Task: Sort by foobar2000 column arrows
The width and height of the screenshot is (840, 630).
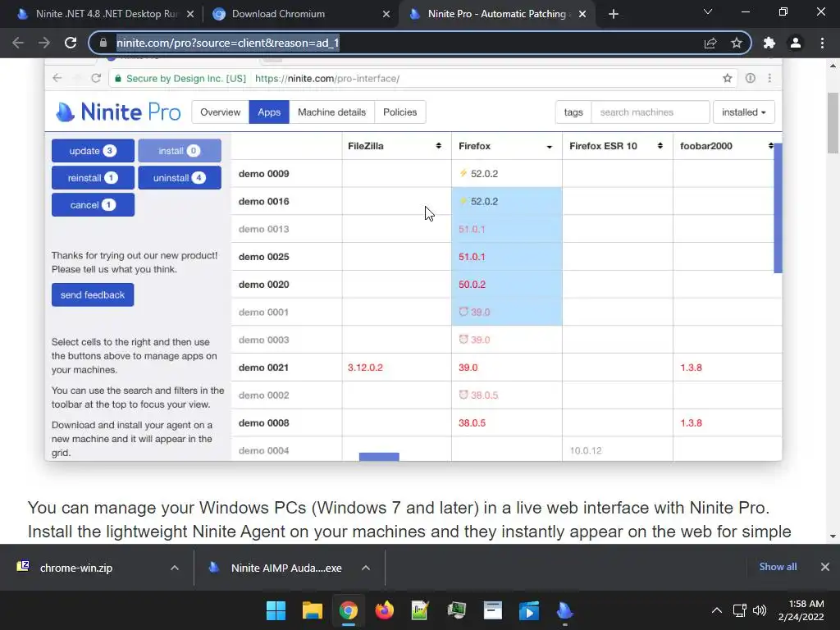Action: (770, 146)
